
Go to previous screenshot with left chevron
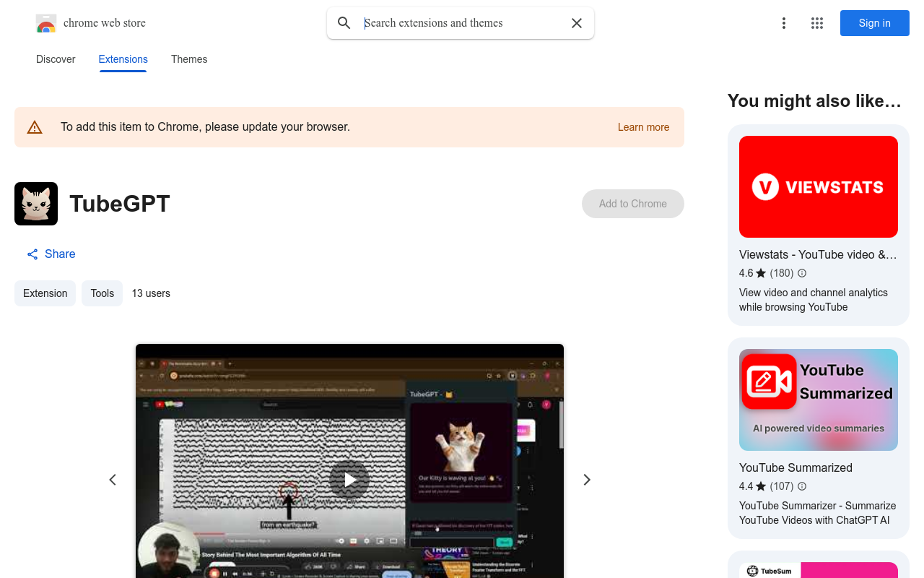(x=113, y=480)
